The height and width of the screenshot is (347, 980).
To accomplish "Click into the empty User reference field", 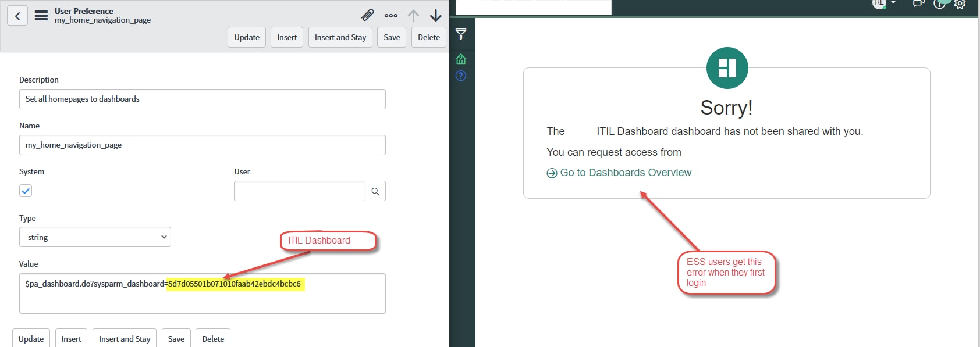I will (x=300, y=191).
